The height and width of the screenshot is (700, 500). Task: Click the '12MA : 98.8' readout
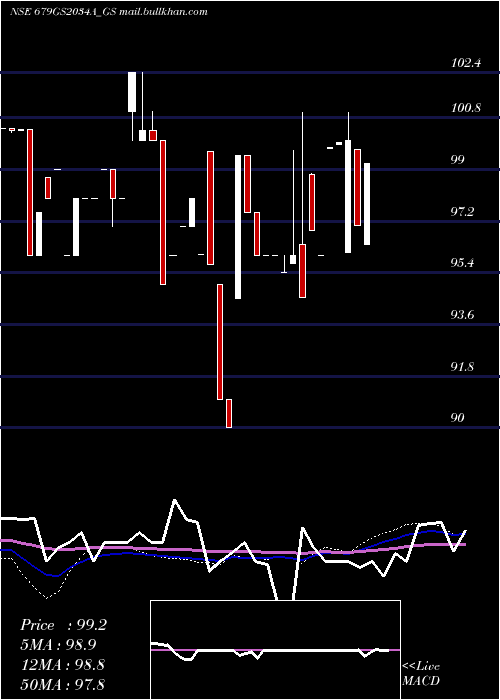63,665
